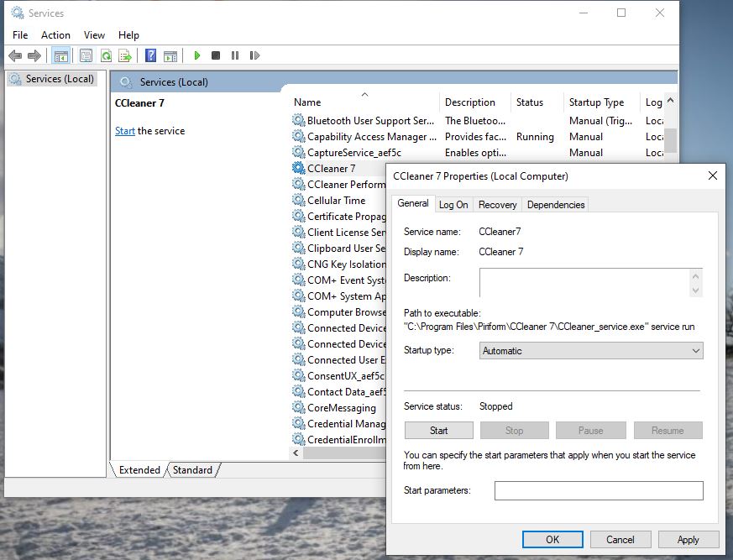Image resolution: width=733 pixels, height=560 pixels.
Task: Click the 'Start' the service link
Action: tap(125, 131)
